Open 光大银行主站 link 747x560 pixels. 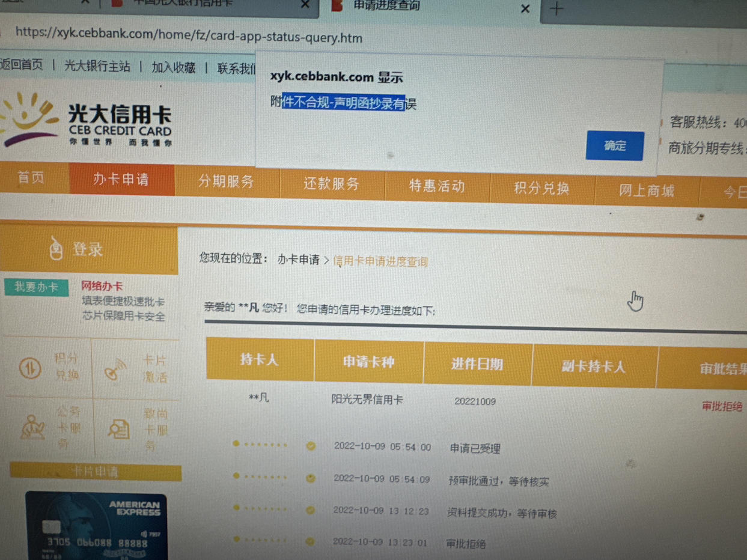coord(97,66)
